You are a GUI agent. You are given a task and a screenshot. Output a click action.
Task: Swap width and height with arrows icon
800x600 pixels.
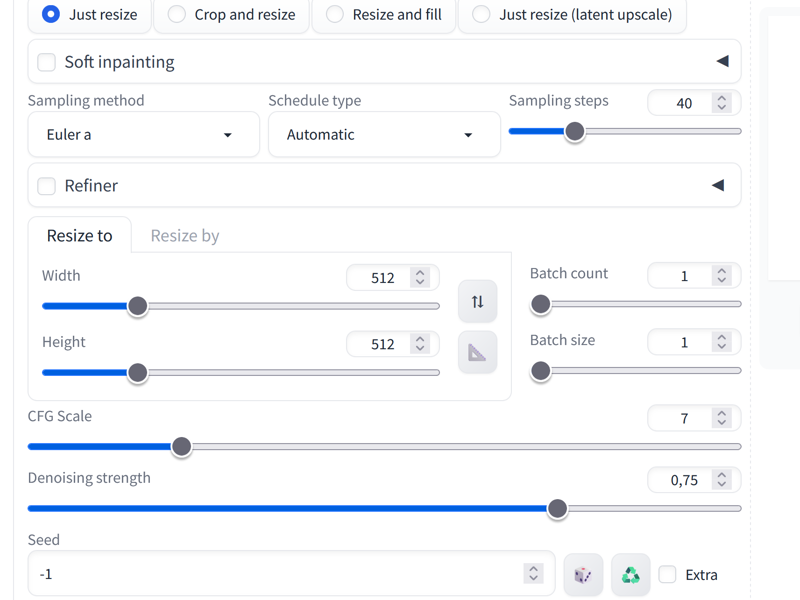pyautogui.click(x=478, y=302)
